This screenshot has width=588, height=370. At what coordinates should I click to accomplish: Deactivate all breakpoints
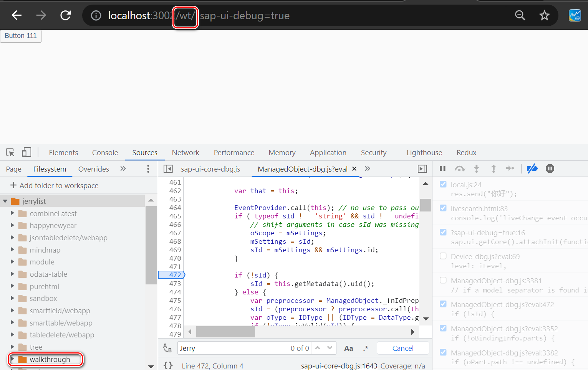tap(532, 168)
